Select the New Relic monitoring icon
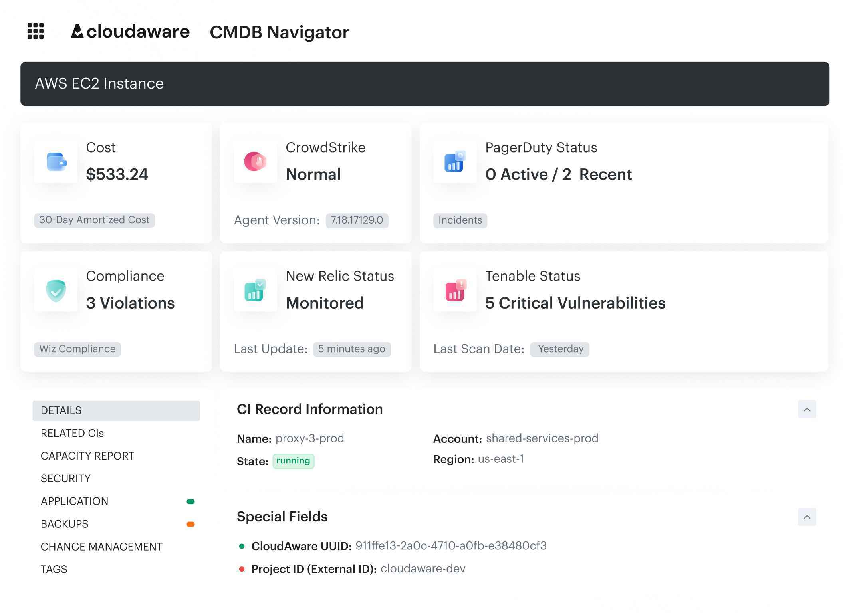Viewport: 849px width, 616px height. (x=255, y=291)
